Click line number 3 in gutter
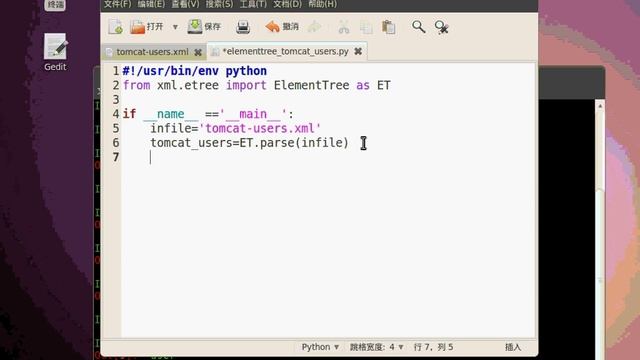This screenshot has height=360, width=640. coord(116,100)
